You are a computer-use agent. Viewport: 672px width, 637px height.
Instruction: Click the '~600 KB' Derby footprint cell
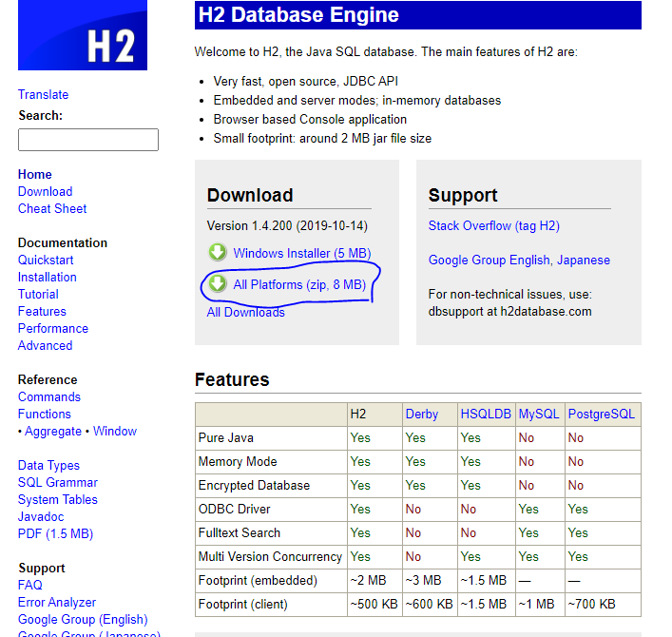(x=429, y=605)
